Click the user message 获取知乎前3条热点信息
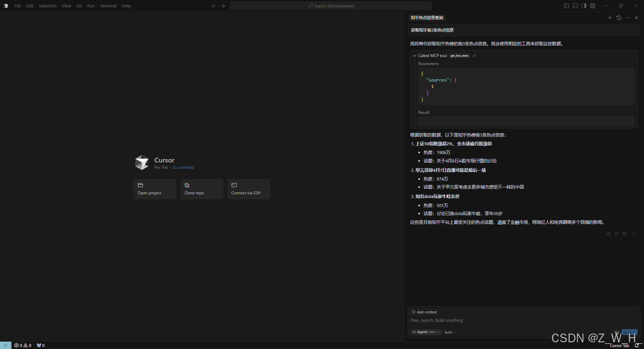Image resolution: width=644 pixels, height=349 pixels. click(524, 30)
